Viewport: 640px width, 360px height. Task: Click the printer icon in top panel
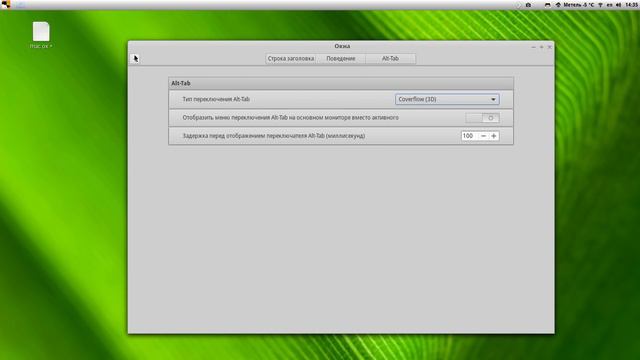coord(547,5)
